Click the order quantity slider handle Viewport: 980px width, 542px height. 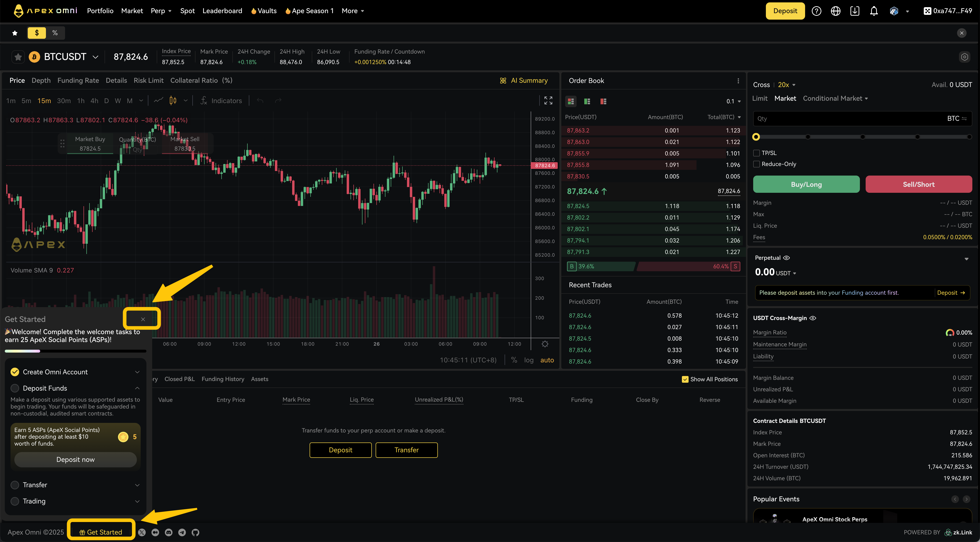click(x=756, y=137)
